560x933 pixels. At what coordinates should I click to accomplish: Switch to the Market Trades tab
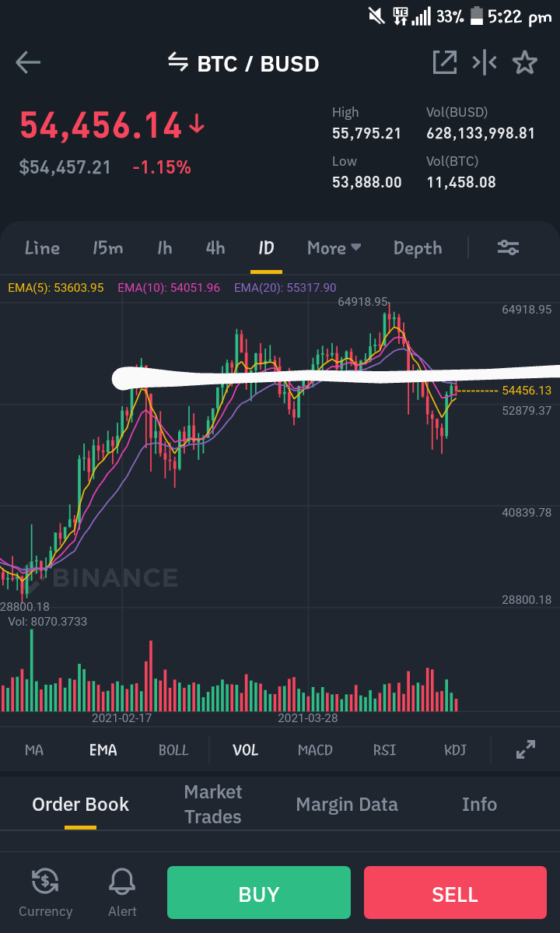point(213,804)
